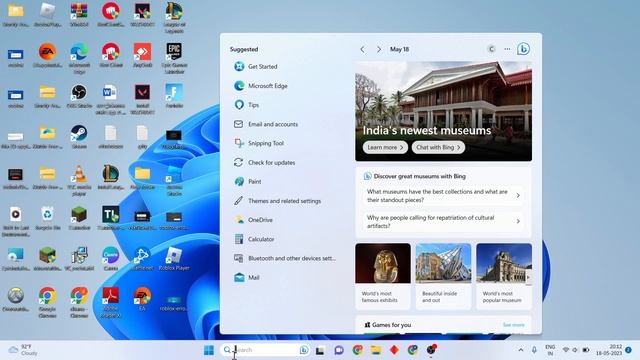Click the India's newest museums headline

(427, 131)
